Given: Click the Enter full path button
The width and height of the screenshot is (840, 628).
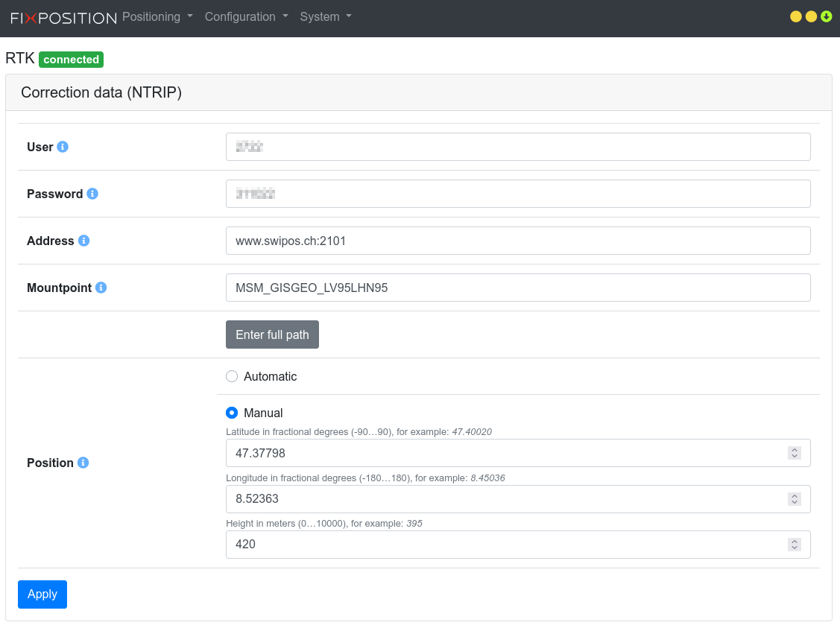Looking at the screenshot, I should pyautogui.click(x=272, y=334).
